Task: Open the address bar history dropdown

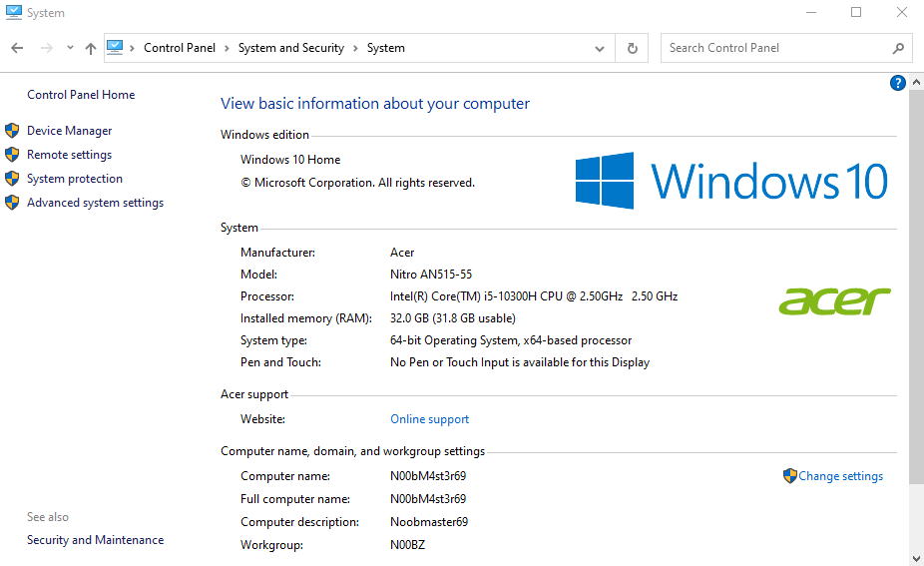Action: pos(600,48)
